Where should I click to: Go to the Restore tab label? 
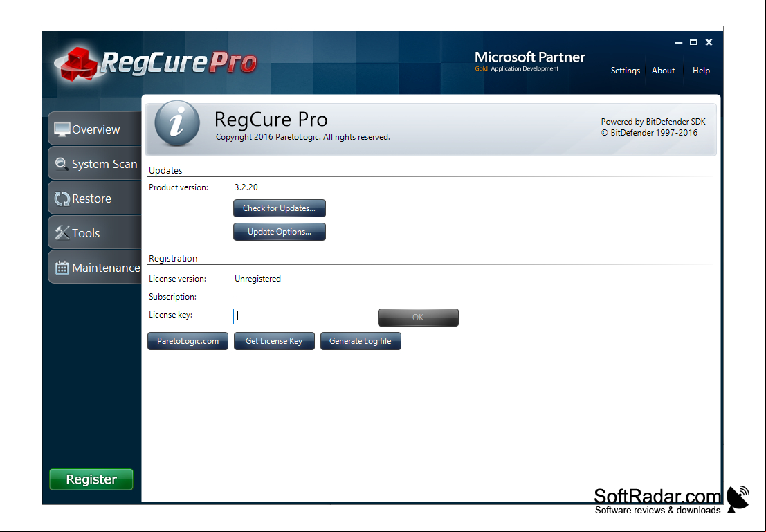pyautogui.click(x=91, y=199)
